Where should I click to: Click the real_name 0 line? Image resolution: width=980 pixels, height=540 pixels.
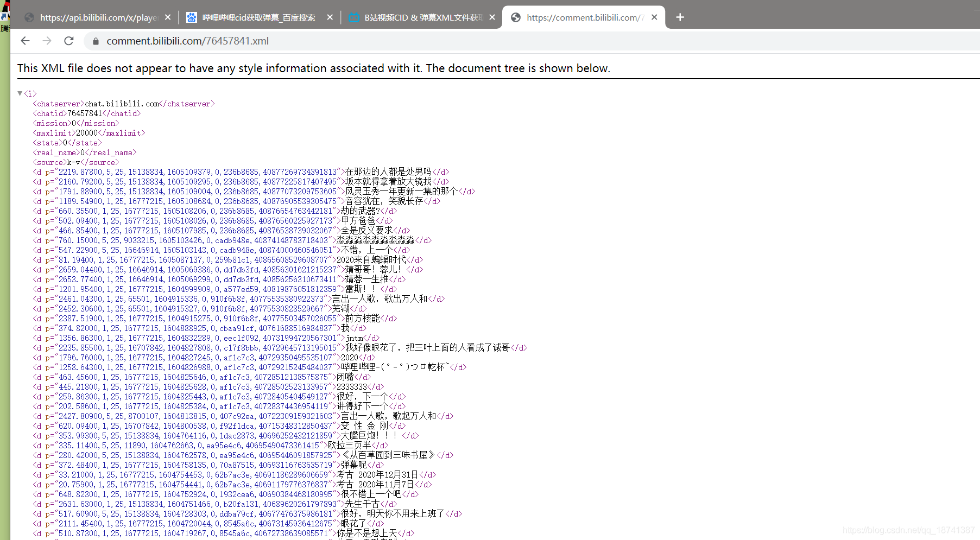85,153
